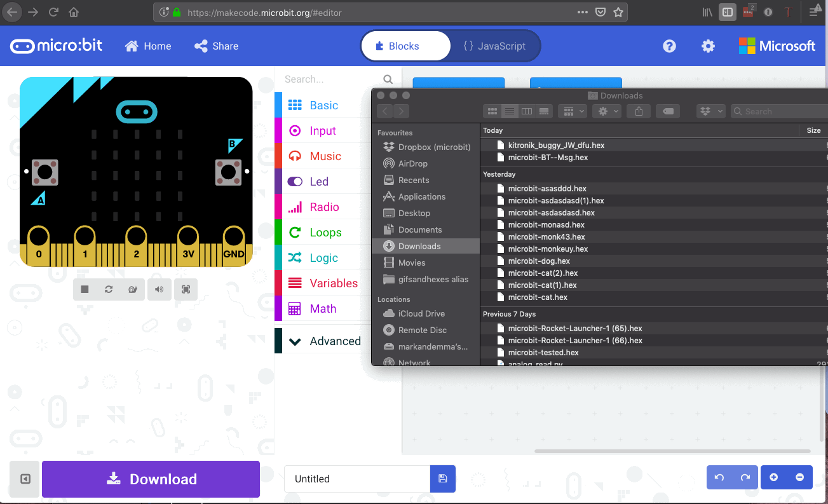This screenshot has width=828, height=504.
Task: Collapse the simulator panel
Action: point(24,479)
